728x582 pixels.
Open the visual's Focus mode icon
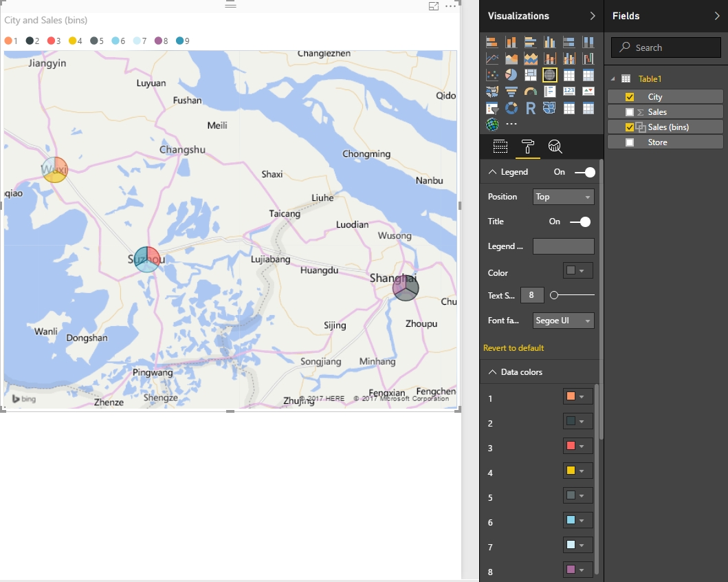[x=434, y=6]
